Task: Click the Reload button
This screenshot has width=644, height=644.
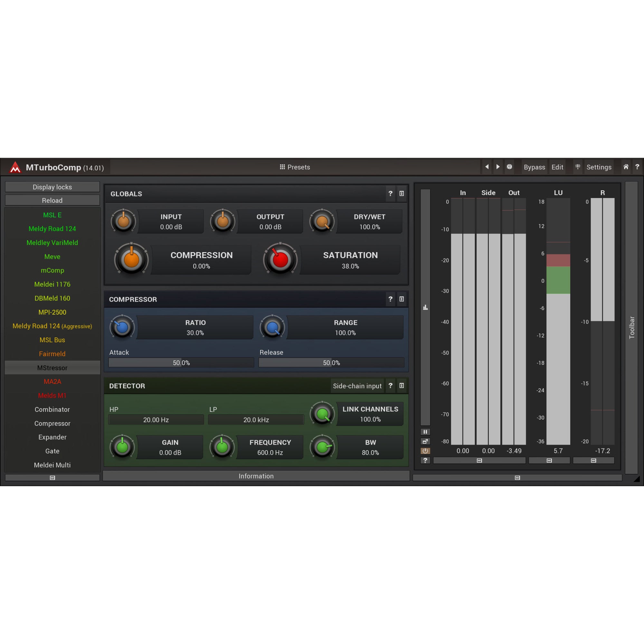Action: [x=52, y=200]
